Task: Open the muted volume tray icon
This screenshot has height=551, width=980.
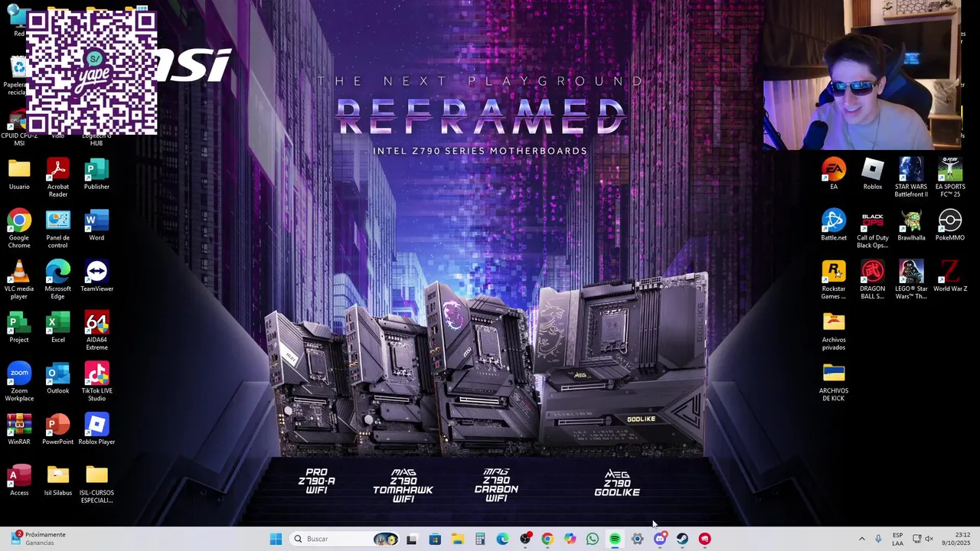Action: [929, 539]
